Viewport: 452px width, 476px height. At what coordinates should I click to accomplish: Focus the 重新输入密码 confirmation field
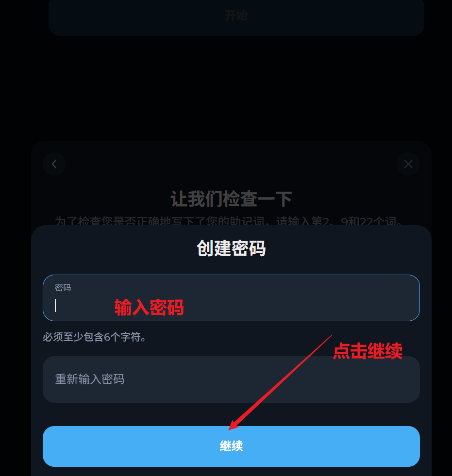tap(231, 379)
